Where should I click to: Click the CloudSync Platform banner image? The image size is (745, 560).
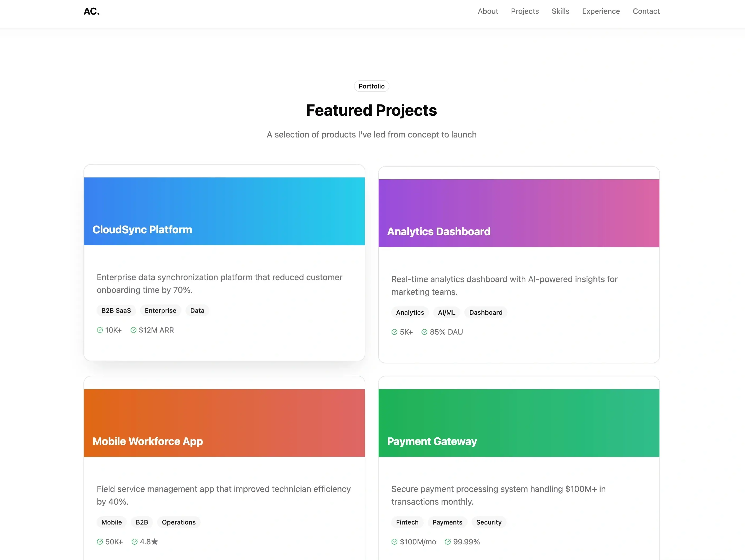(224, 211)
